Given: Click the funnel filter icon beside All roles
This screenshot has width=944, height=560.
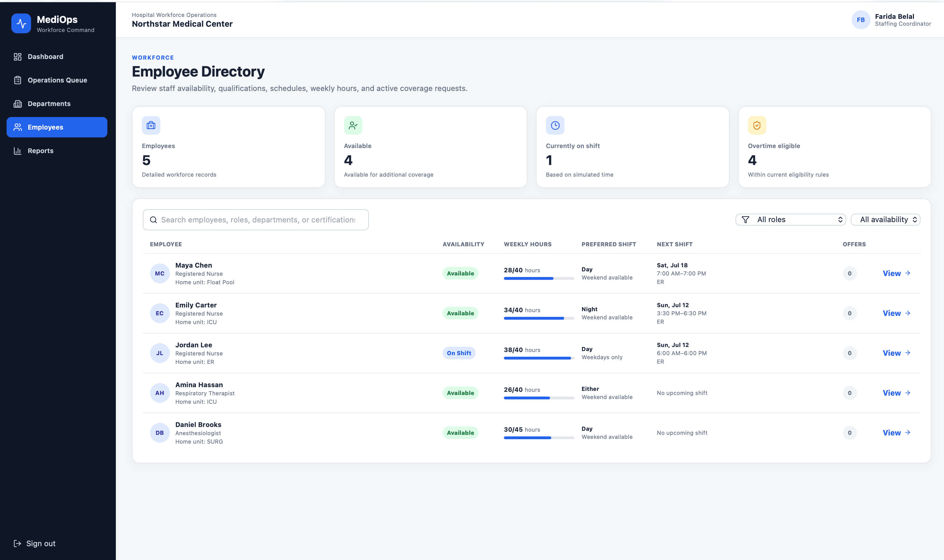Looking at the screenshot, I should tap(745, 220).
